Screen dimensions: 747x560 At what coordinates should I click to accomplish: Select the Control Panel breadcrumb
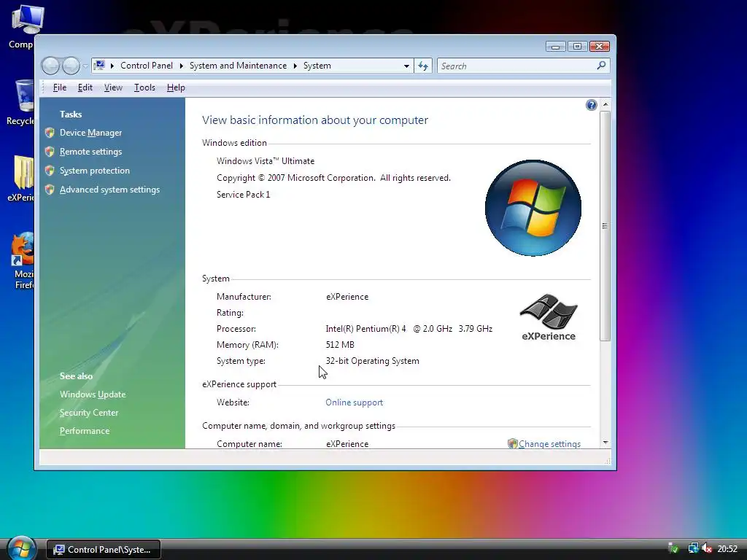[x=146, y=66]
